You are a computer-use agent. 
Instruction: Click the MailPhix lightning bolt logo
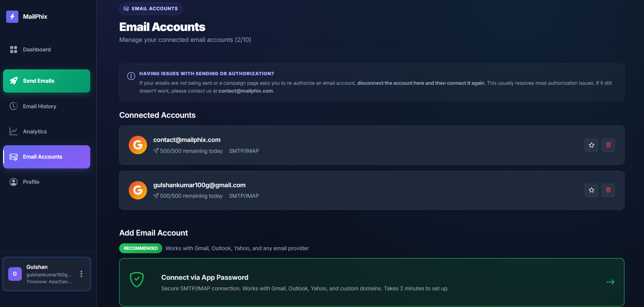12,16
